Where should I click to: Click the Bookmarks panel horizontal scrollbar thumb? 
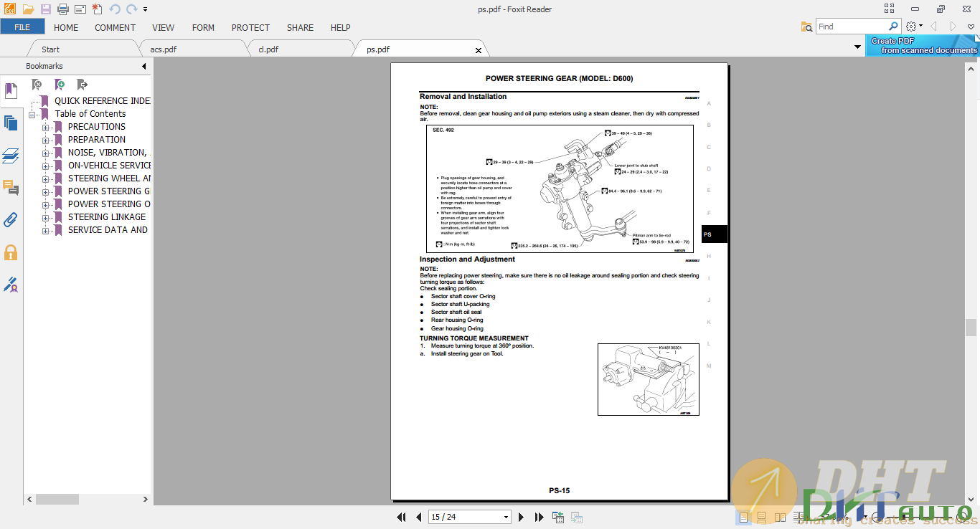pyautogui.click(x=57, y=499)
